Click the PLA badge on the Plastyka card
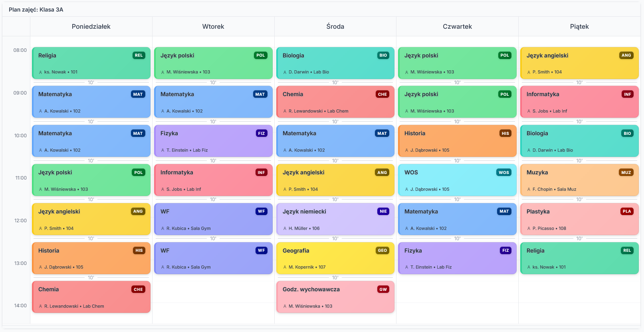 coord(626,211)
